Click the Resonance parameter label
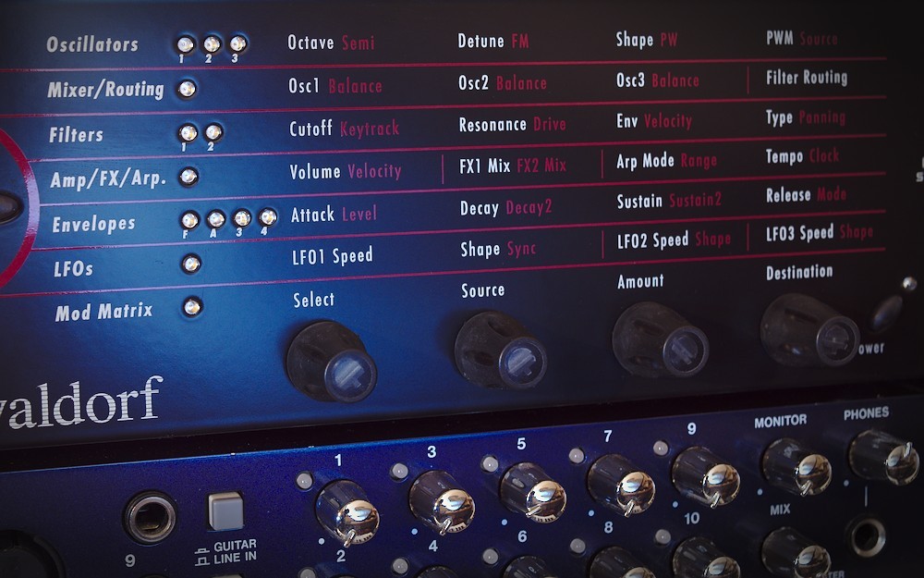 pyautogui.click(x=492, y=125)
